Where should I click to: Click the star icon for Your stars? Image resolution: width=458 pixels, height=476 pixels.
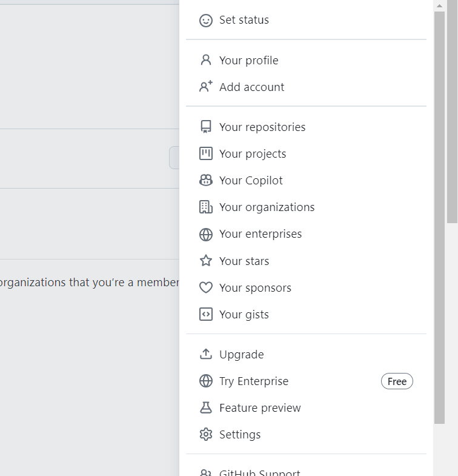click(205, 261)
